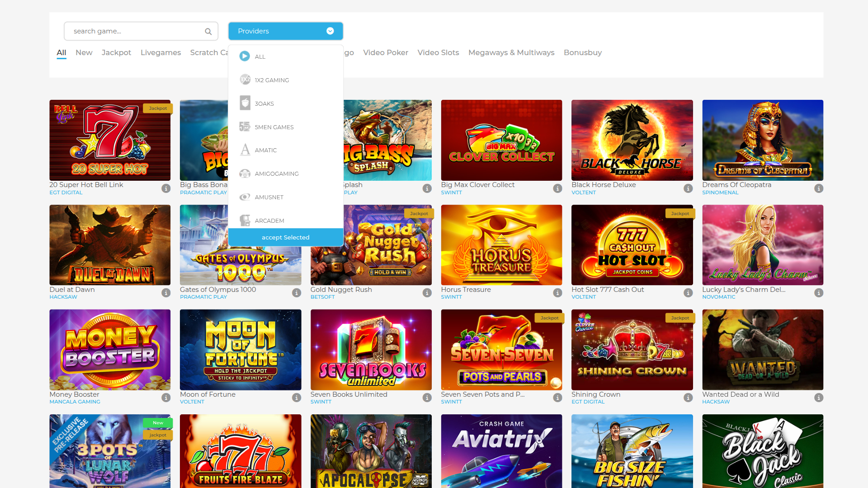Viewport: 868px width, 488px height.
Task: Open info for Dreams Of Cleopatra
Action: coord(818,188)
